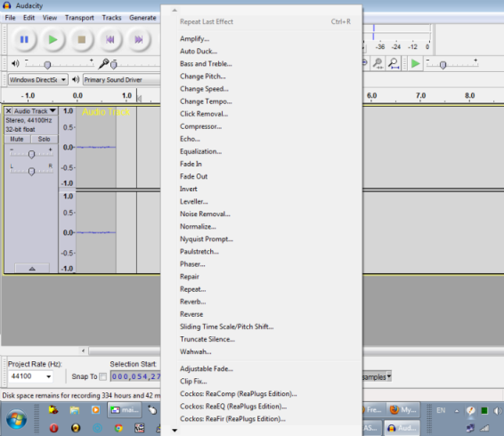Click the Fit Selection zoom icon
Screen dimensions: 504x436
point(378,63)
